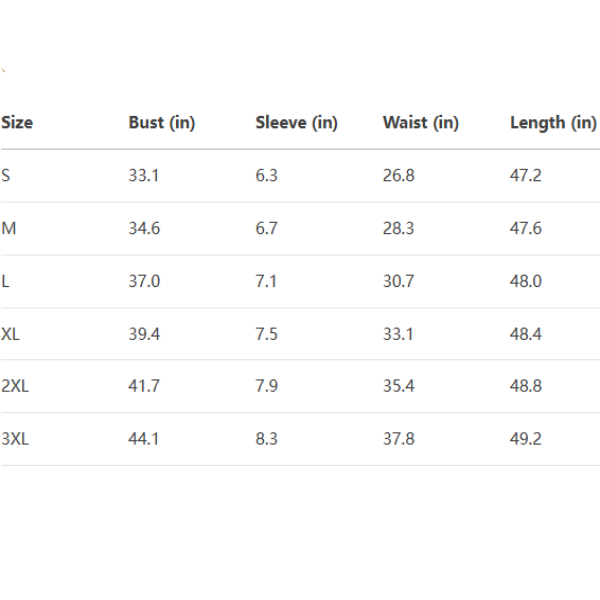Click the Waist (in) column header
Image resolution: width=600 pixels, height=600 pixels.
[x=420, y=123]
